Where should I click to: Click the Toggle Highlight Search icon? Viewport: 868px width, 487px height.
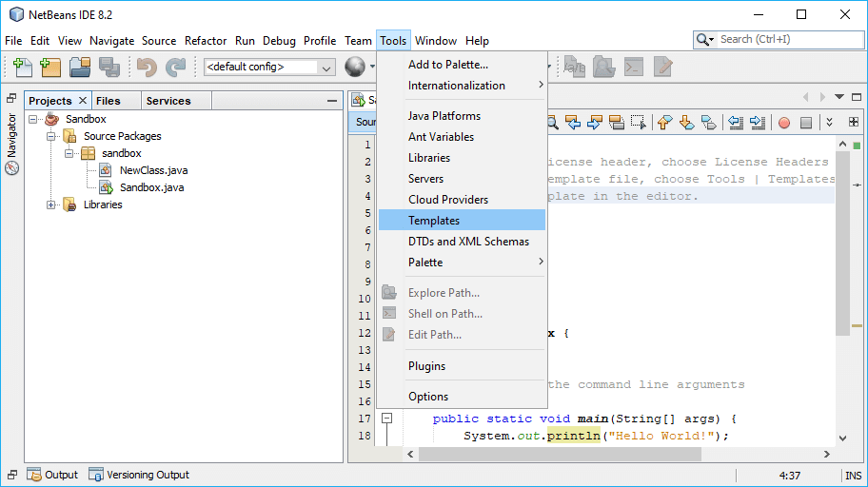(616, 123)
